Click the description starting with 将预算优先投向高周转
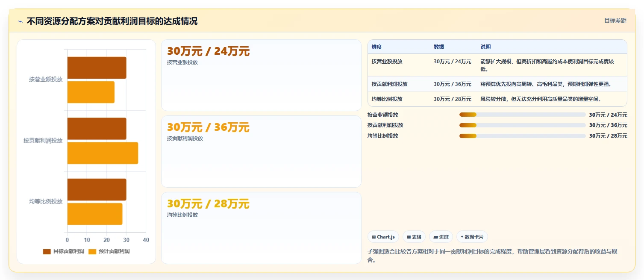 coord(546,84)
